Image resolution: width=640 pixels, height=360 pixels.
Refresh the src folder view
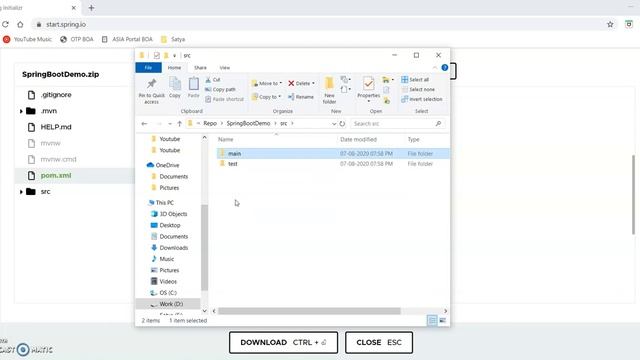click(x=342, y=123)
